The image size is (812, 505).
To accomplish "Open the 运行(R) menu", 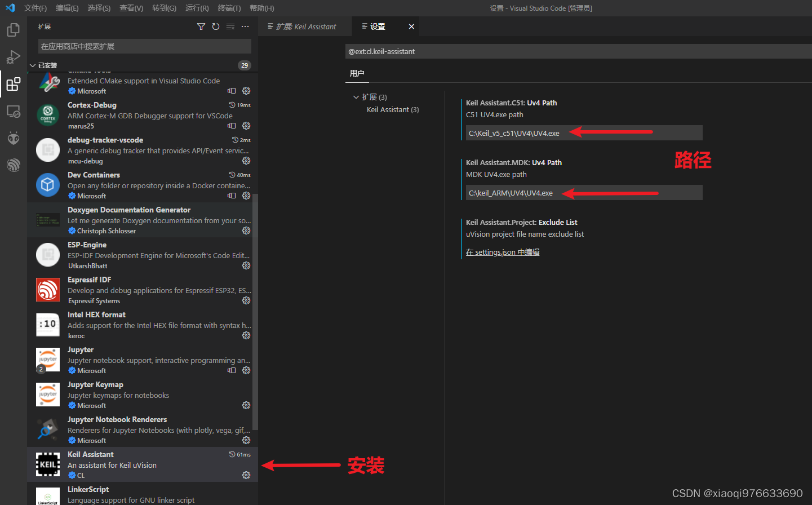I will coord(197,8).
